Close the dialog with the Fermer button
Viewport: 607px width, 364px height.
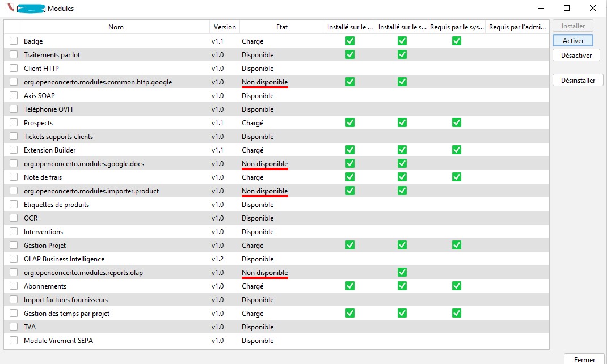[584, 359]
